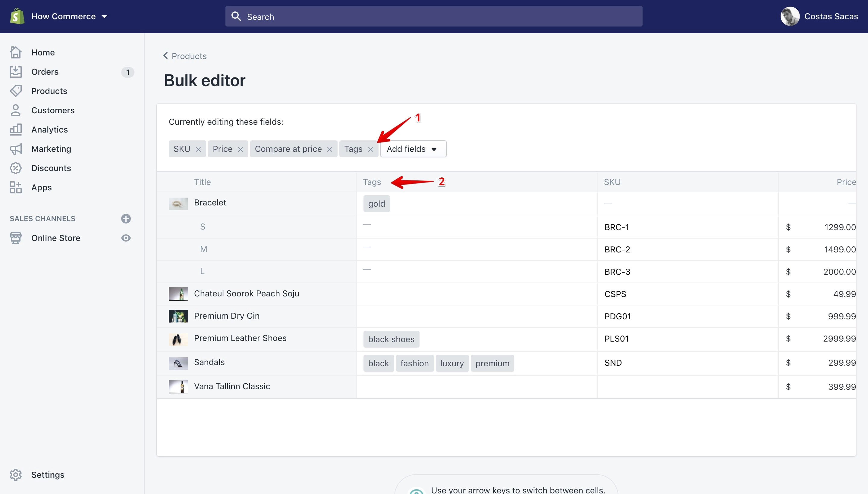
Task: Click the Title column header
Action: [x=202, y=182]
